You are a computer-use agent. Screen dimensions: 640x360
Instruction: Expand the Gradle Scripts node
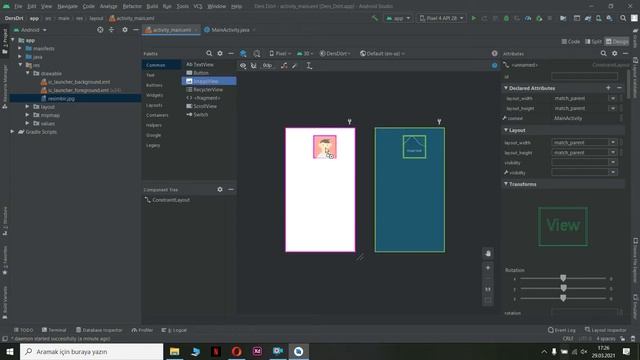12,132
